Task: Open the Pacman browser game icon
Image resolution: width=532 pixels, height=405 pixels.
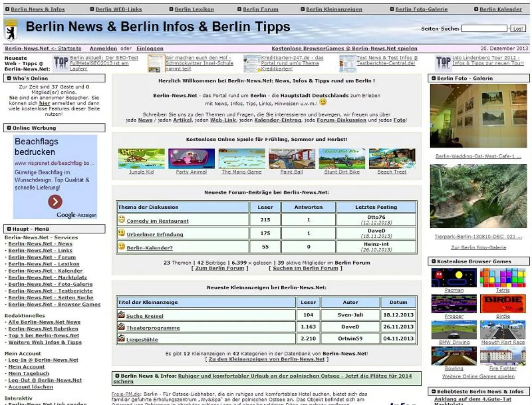Action: (454, 276)
